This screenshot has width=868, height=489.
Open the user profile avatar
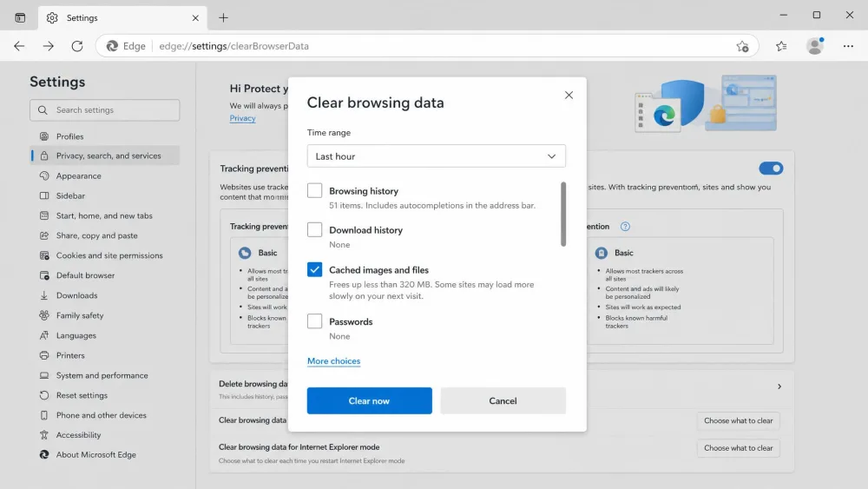[815, 46]
